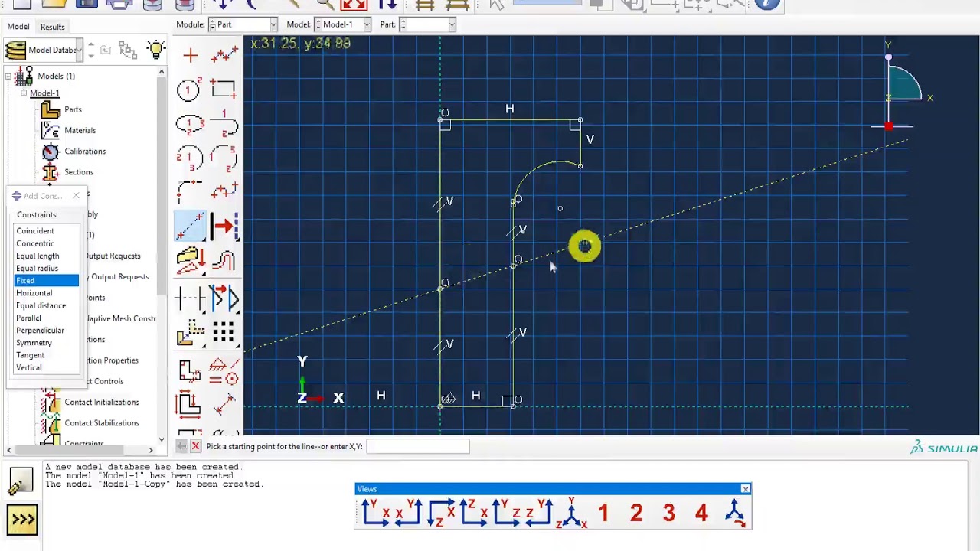Apply user-defined view 2
The image size is (980, 551).
pyautogui.click(x=636, y=513)
